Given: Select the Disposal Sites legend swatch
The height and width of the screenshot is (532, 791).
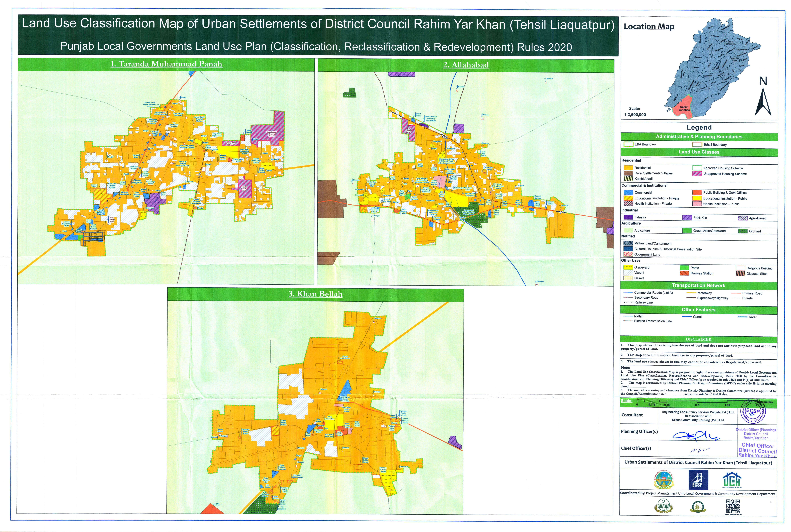Looking at the screenshot, I should 740,274.
